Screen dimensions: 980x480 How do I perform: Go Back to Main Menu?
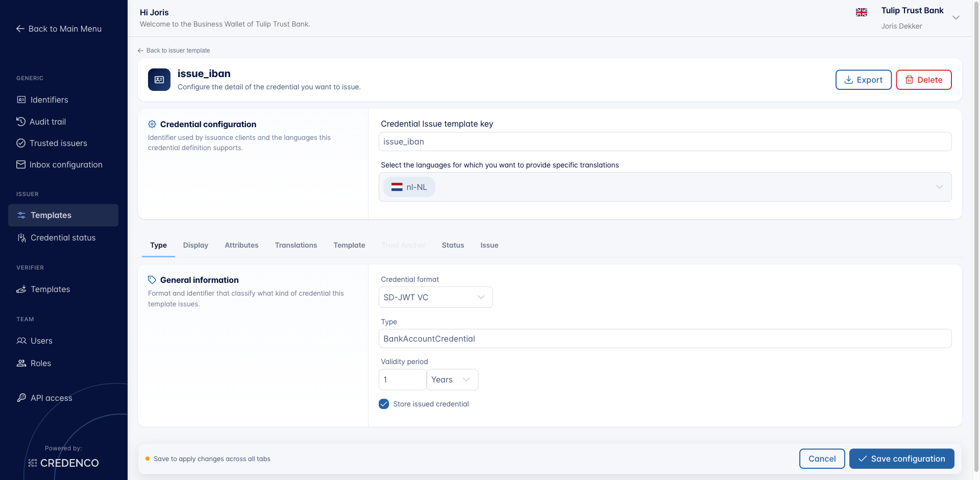59,29
